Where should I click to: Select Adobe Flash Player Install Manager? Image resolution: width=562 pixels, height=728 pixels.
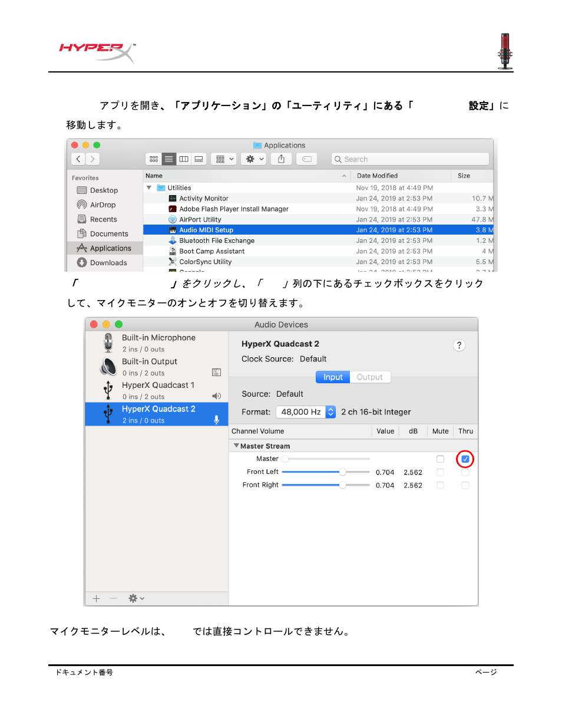tap(318, 209)
